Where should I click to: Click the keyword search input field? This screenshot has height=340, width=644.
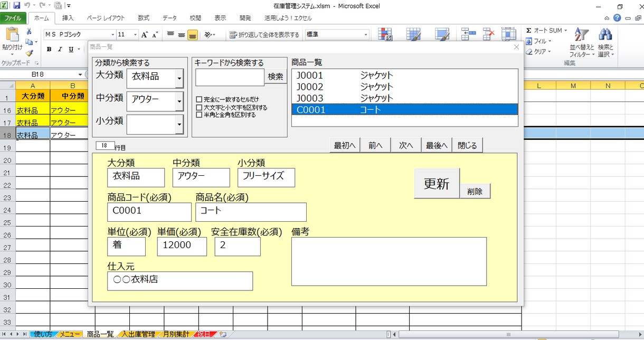point(230,77)
